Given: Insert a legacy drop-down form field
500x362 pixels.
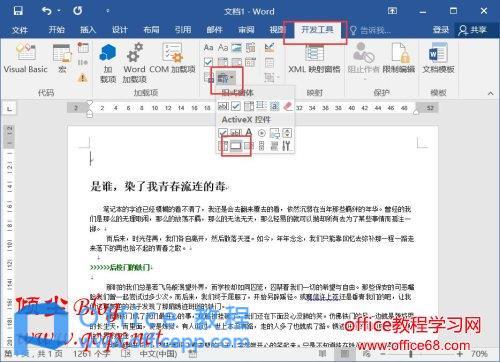Looking at the screenshot, I should click(249, 106).
